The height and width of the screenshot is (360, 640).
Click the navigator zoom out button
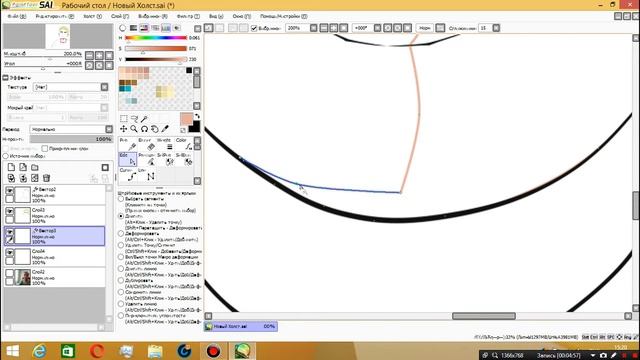click(x=89, y=56)
